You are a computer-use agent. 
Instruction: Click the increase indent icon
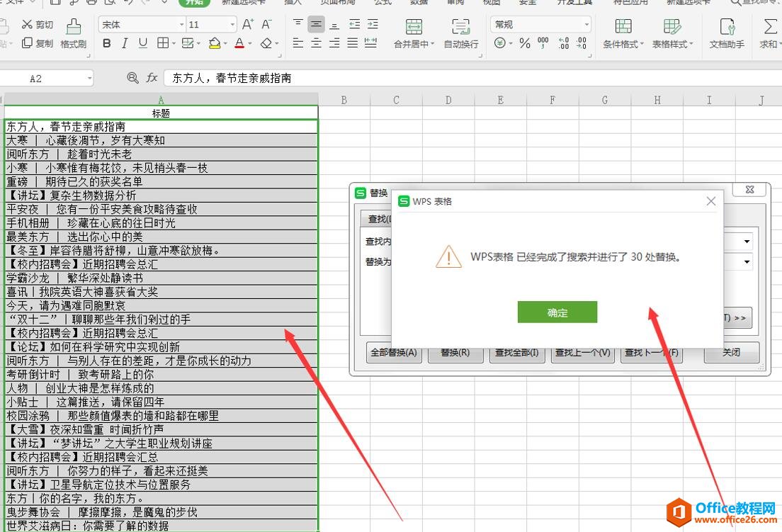tap(373, 24)
